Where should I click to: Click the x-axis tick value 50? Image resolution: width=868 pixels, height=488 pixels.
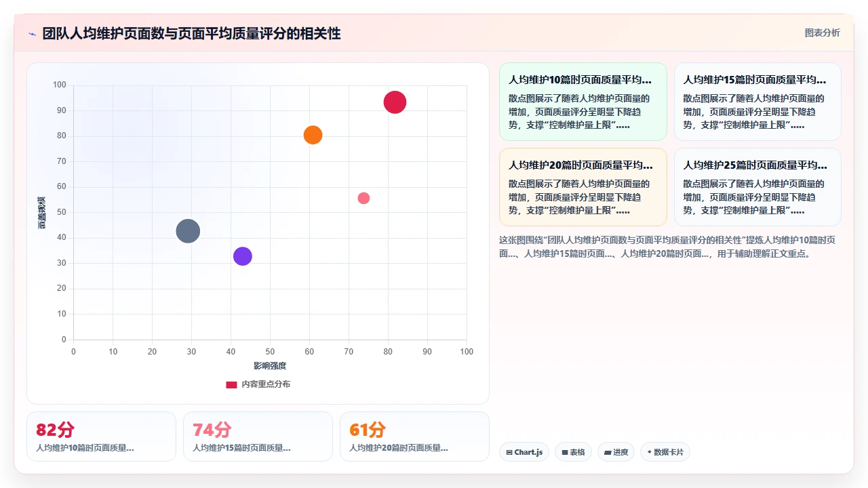(x=270, y=352)
